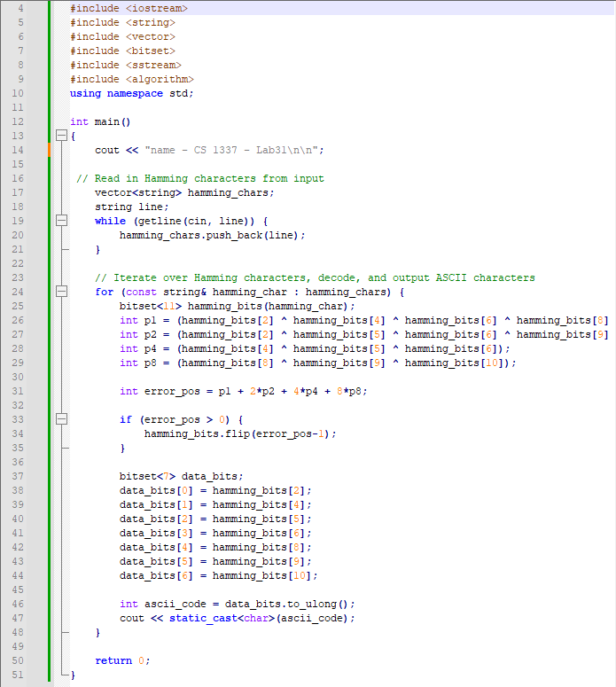Click on '#include <iostream>' line
The height and width of the screenshot is (687, 616).
click(129, 8)
